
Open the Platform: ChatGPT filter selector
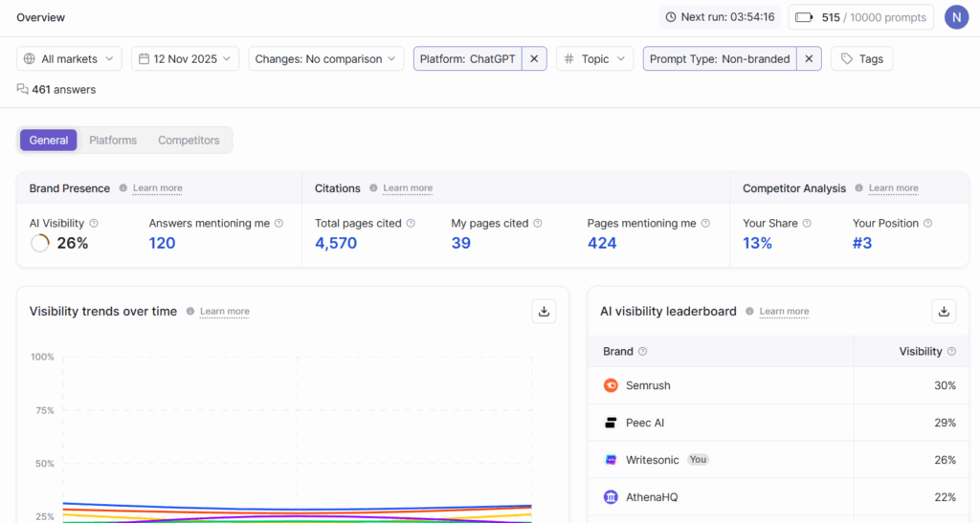pyautogui.click(x=467, y=58)
